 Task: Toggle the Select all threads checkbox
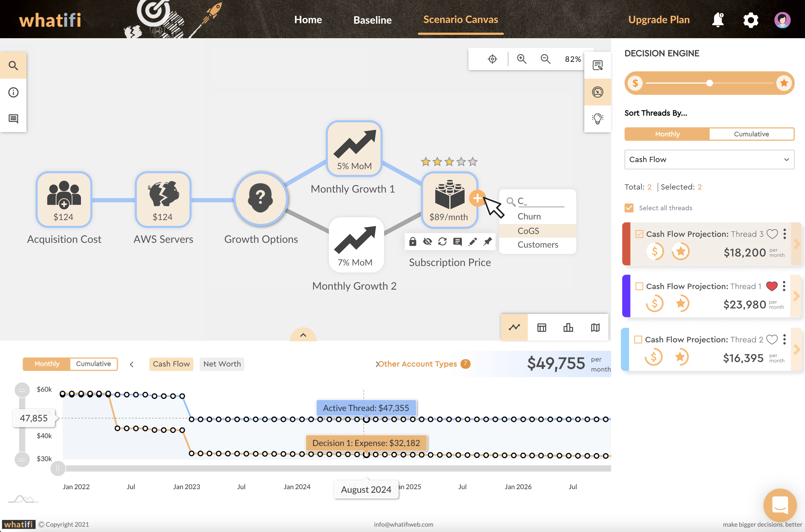click(629, 208)
